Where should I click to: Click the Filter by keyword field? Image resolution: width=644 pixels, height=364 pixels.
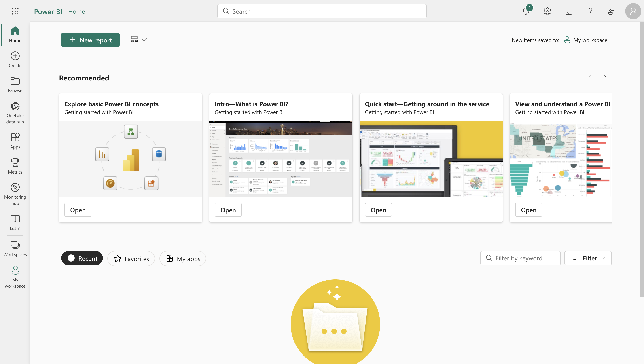click(520, 258)
